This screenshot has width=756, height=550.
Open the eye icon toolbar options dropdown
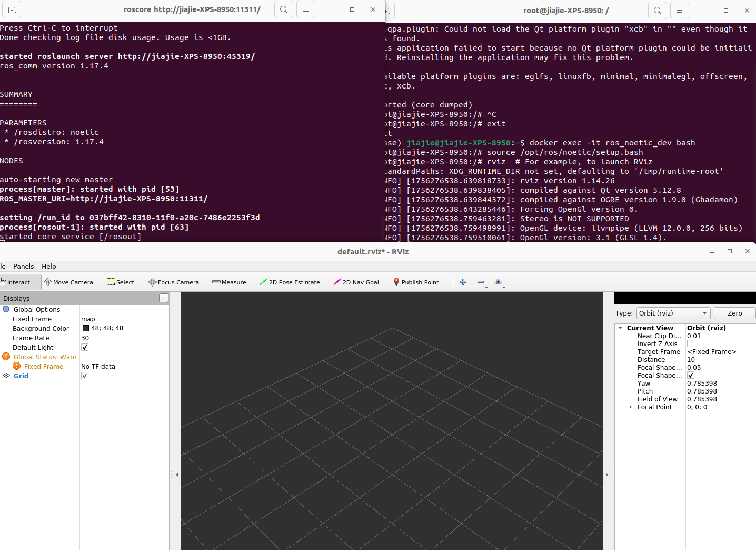point(500,283)
